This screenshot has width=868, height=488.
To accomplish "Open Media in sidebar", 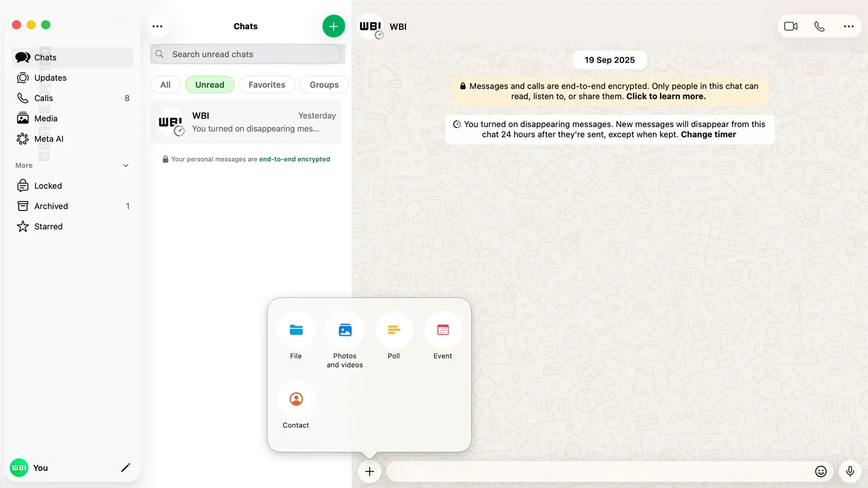I will [x=72, y=119].
